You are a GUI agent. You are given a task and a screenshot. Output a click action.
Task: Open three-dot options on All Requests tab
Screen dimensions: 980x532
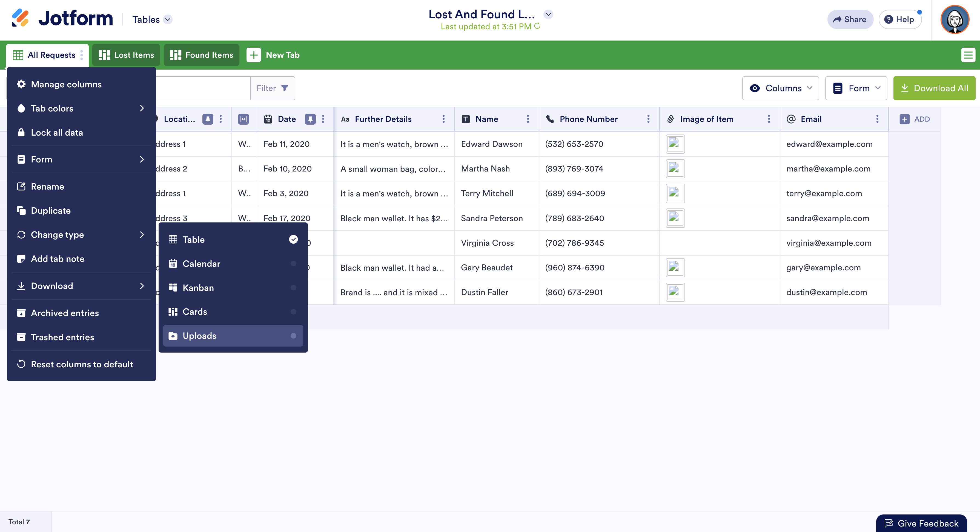click(82, 55)
